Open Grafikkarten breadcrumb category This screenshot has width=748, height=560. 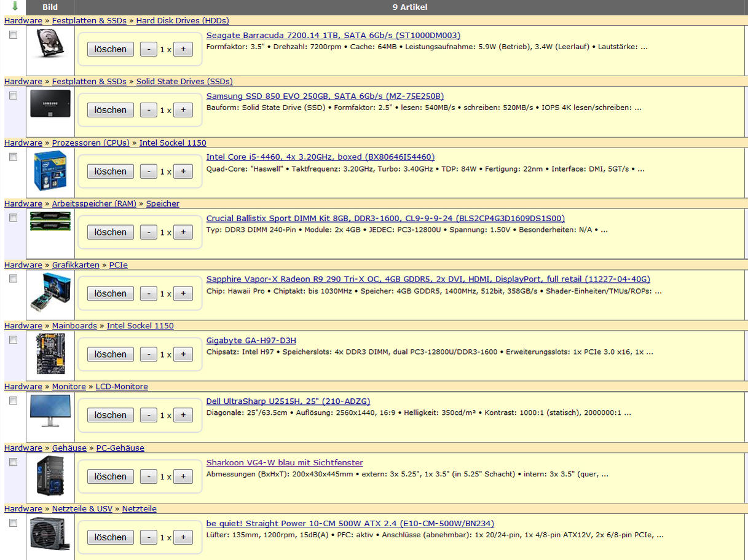coord(76,265)
